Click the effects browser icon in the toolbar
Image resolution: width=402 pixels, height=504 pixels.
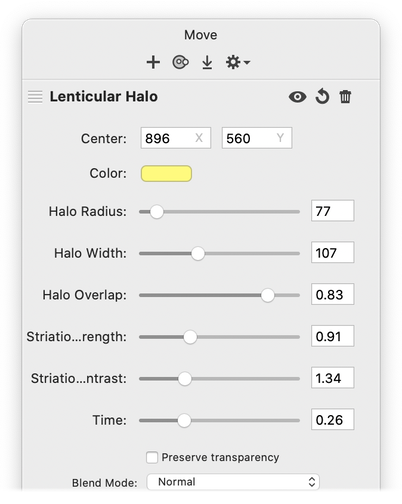(x=180, y=62)
